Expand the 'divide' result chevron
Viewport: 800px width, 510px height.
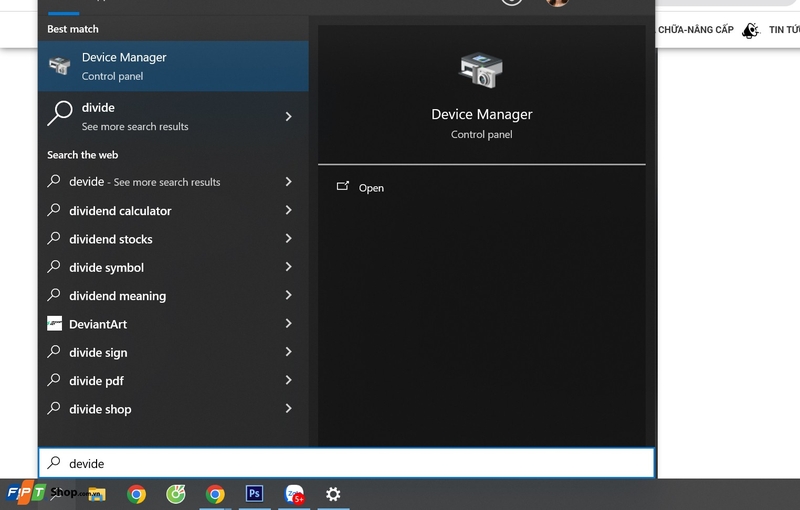(x=288, y=117)
